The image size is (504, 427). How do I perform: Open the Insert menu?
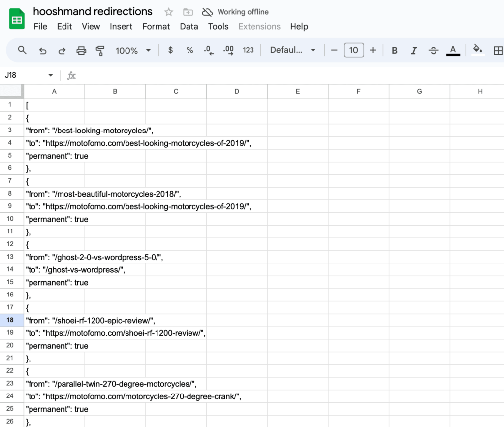121,27
